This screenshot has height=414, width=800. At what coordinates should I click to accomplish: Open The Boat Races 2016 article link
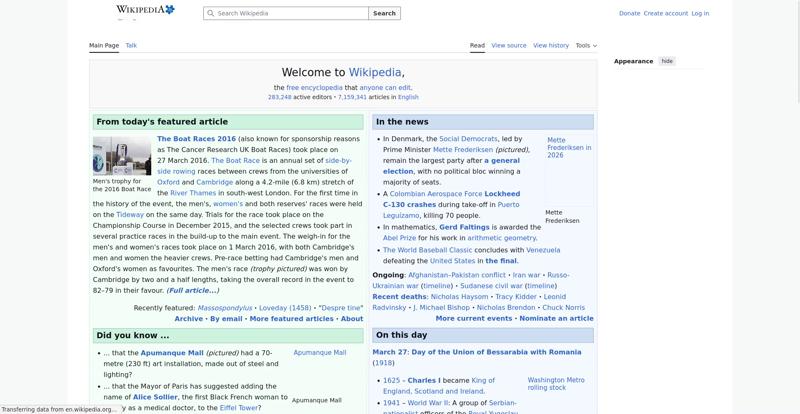click(196, 139)
